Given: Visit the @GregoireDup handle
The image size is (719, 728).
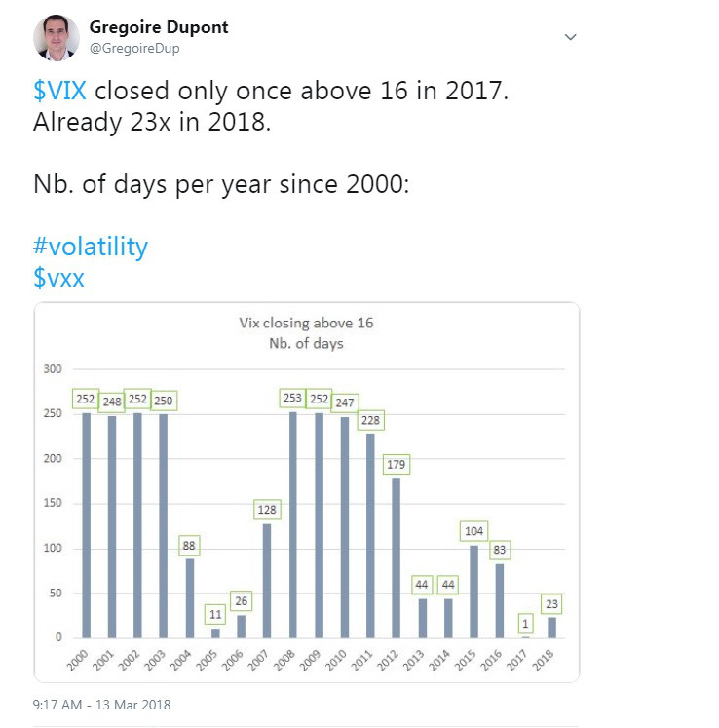Looking at the screenshot, I should coord(134,49).
